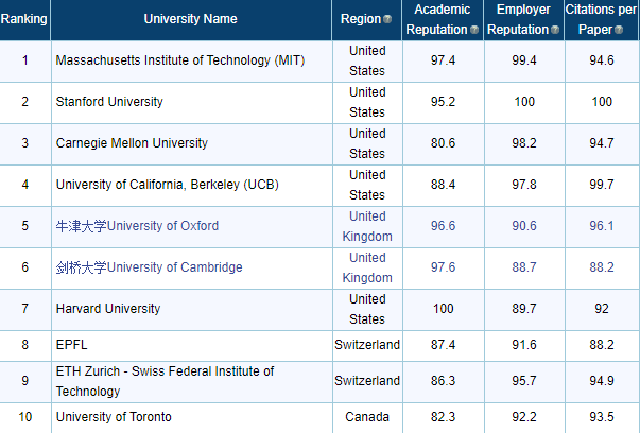This screenshot has width=640, height=433.
Task: Click Cambridge's citations per paper score 88.2
Action: click(x=601, y=267)
